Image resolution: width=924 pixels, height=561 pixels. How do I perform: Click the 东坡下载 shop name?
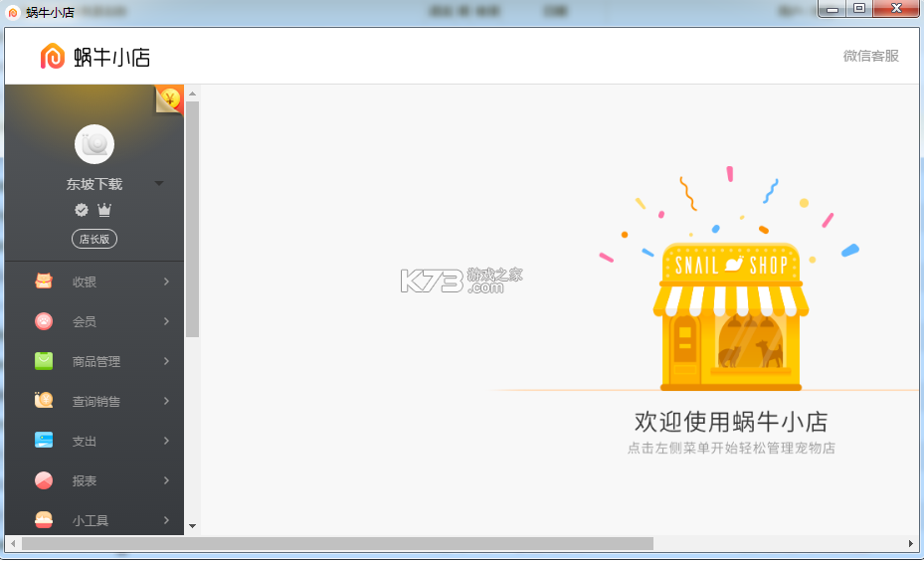pyautogui.click(x=94, y=184)
